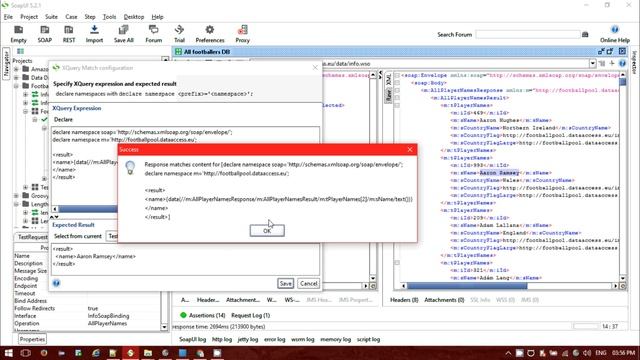Expand the Amazon project node

(16, 69)
